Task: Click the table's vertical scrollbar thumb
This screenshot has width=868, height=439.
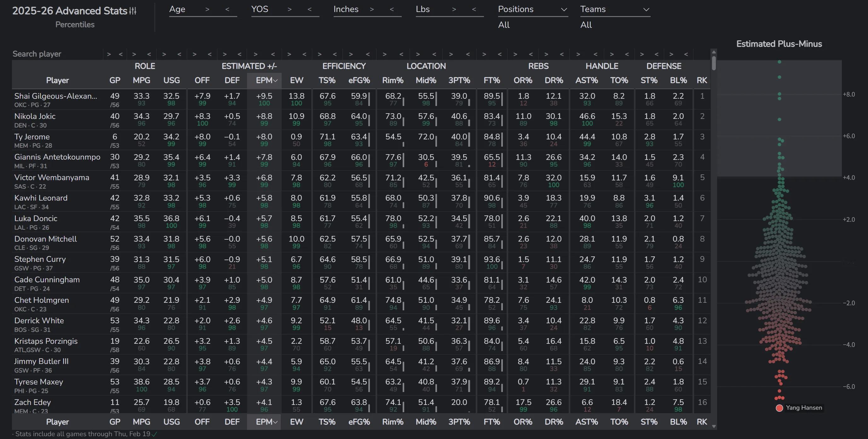Action: [x=714, y=63]
